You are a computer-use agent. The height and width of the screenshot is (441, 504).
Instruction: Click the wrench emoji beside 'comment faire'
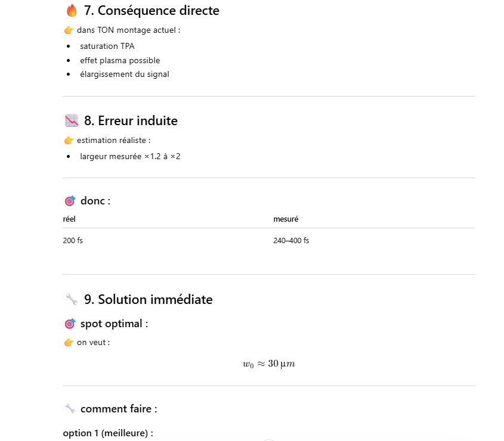[x=70, y=409]
